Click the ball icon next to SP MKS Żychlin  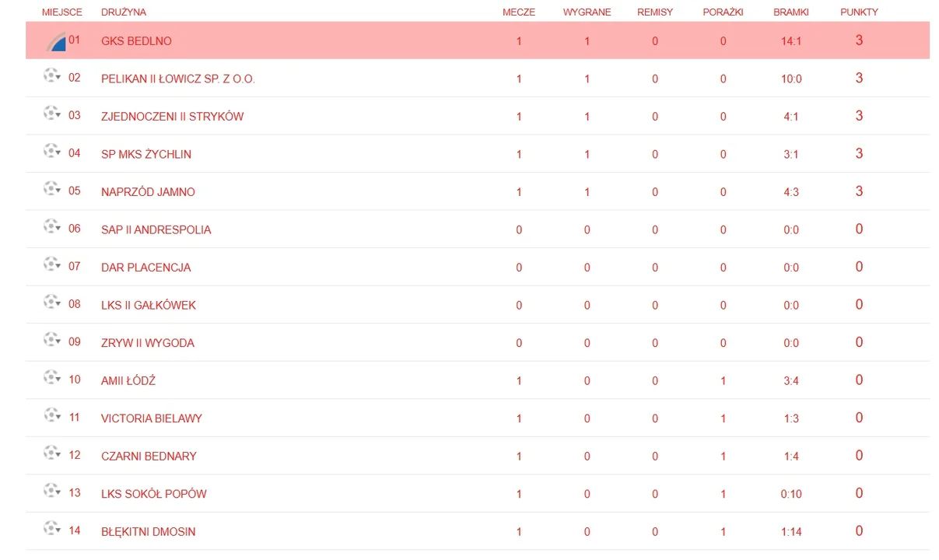pos(51,152)
